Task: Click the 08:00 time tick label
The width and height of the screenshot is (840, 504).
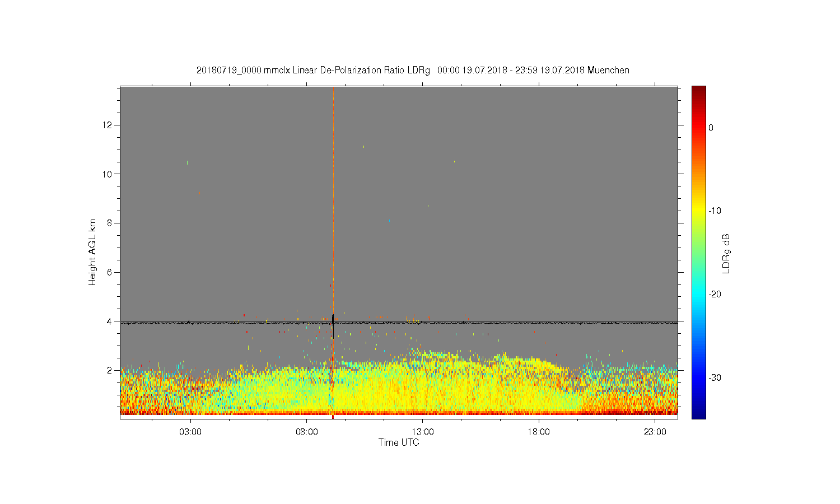Action: [x=307, y=432]
